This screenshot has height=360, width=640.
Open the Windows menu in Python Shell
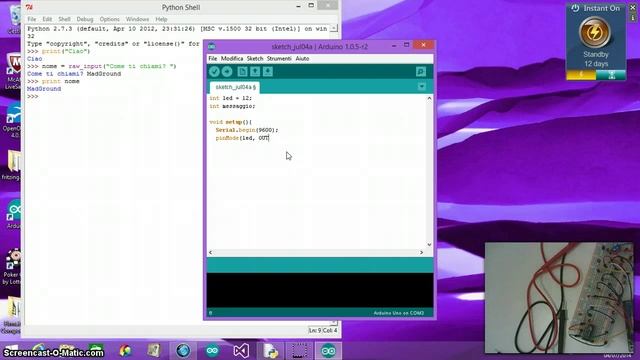138,19
